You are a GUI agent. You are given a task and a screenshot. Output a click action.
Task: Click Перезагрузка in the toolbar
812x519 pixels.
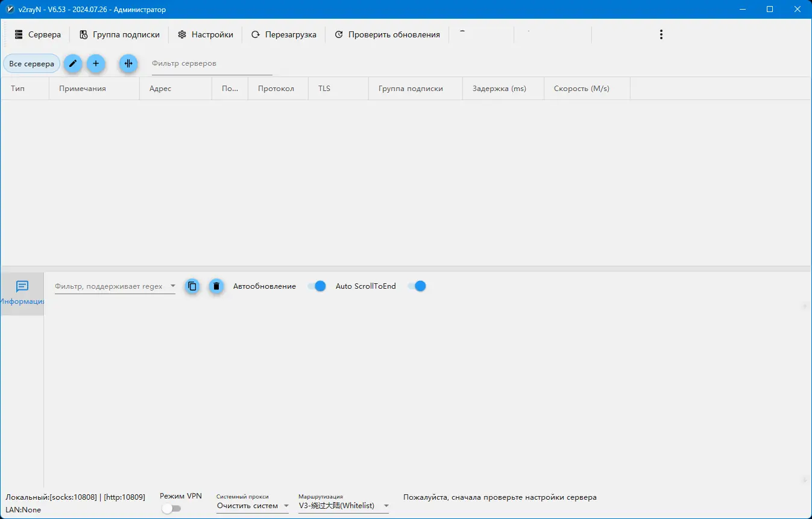pos(284,34)
